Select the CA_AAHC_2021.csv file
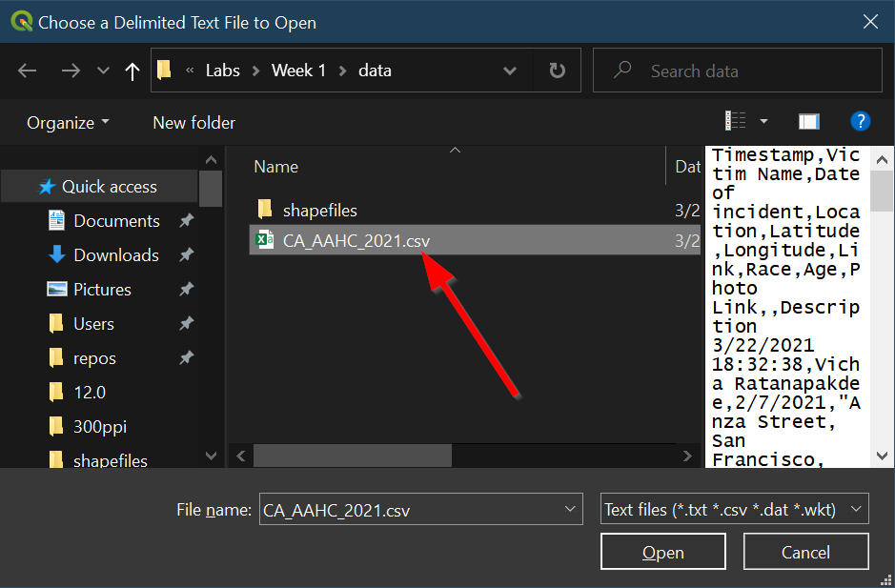895x588 pixels. (x=356, y=241)
